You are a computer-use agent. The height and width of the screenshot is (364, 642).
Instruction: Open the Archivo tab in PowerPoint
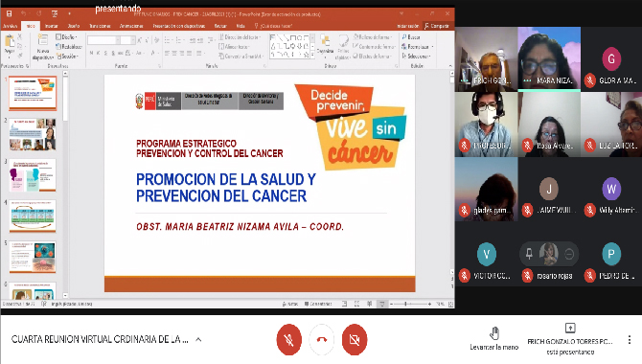10,26
